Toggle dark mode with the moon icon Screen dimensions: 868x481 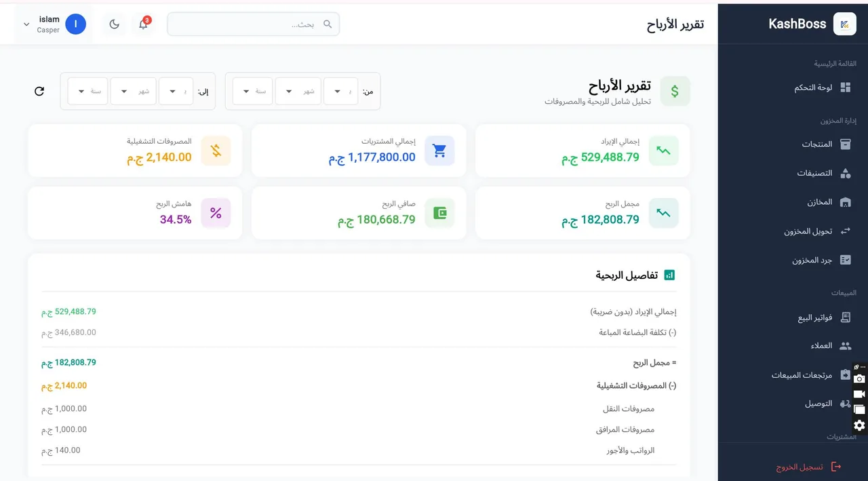click(114, 24)
